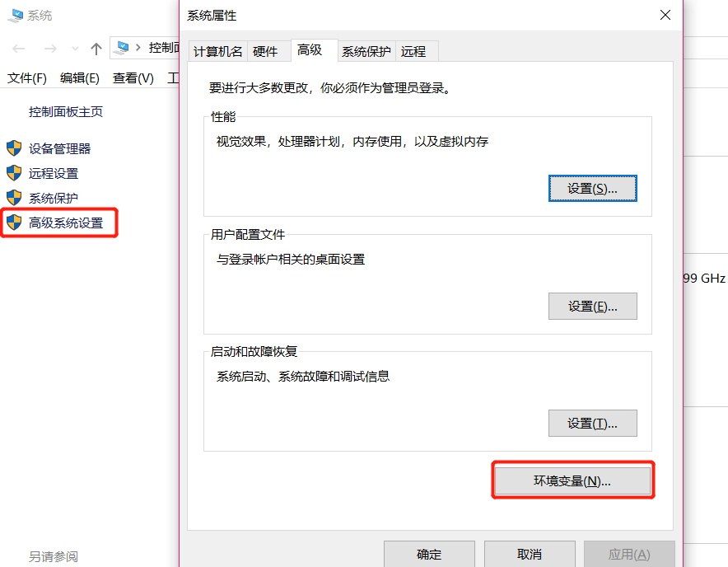Click the shield icon next to 远程设置
The image size is (728, 567).
(x=14, y=173)
